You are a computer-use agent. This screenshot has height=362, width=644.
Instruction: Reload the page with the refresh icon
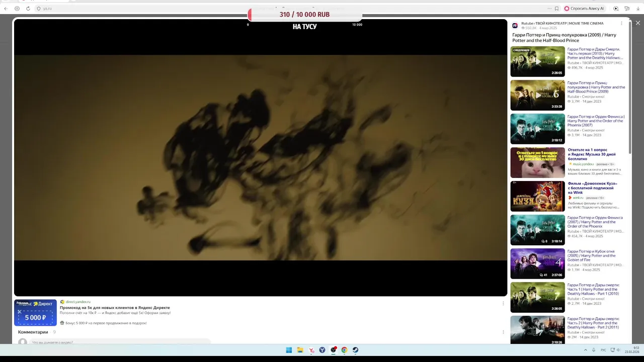28,9
